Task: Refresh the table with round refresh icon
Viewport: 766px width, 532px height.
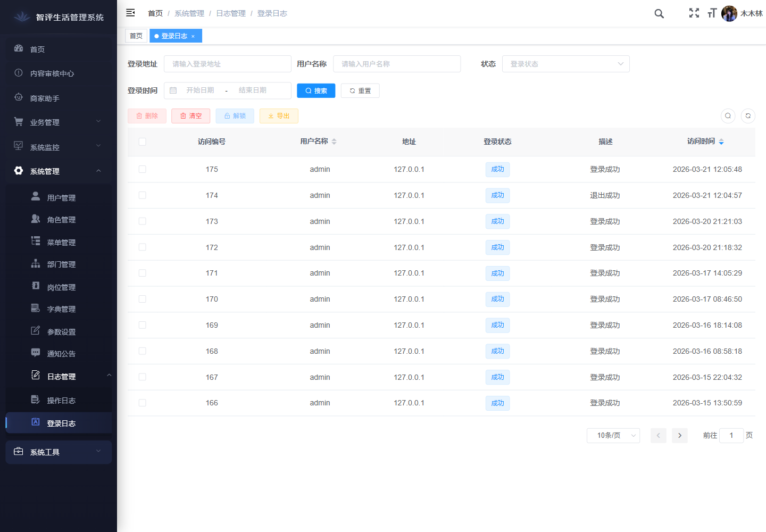Action: [748, 116]
